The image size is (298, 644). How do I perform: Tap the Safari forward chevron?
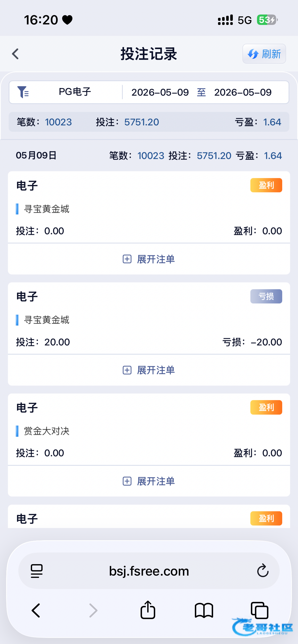93,610
